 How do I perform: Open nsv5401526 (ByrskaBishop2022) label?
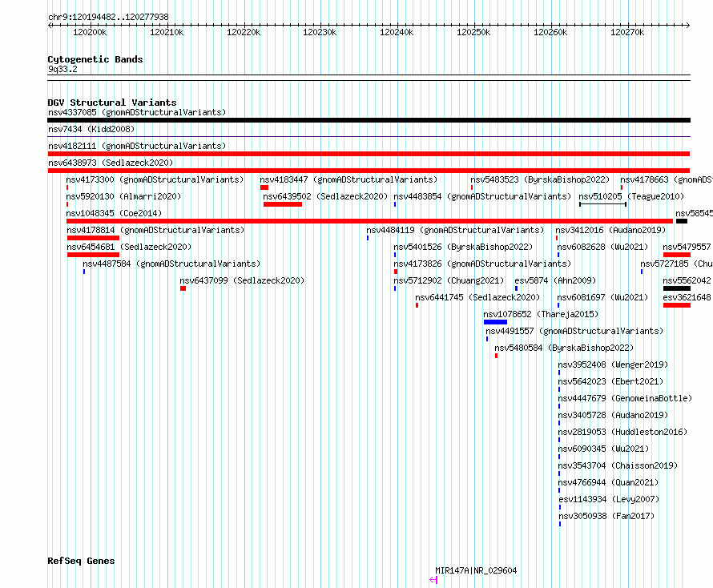pos(463,247)
